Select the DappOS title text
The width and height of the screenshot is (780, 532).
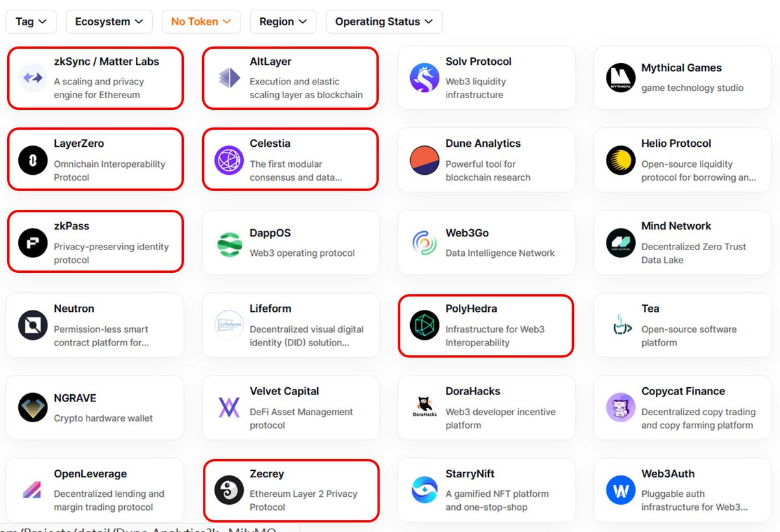coord(270,233)
